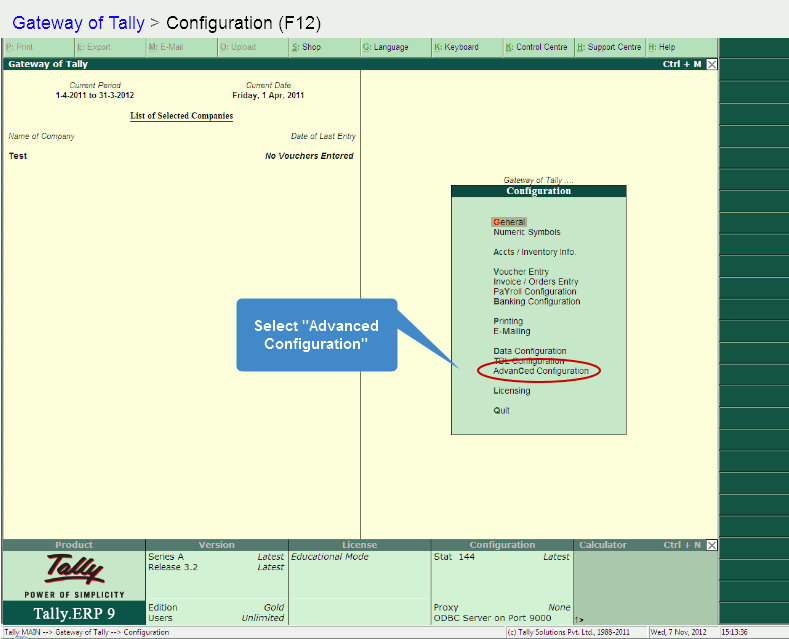The width and height of the screenshot is (789, 639).
Task: Open Banking Configuration entry
Action: pos(536,301)
